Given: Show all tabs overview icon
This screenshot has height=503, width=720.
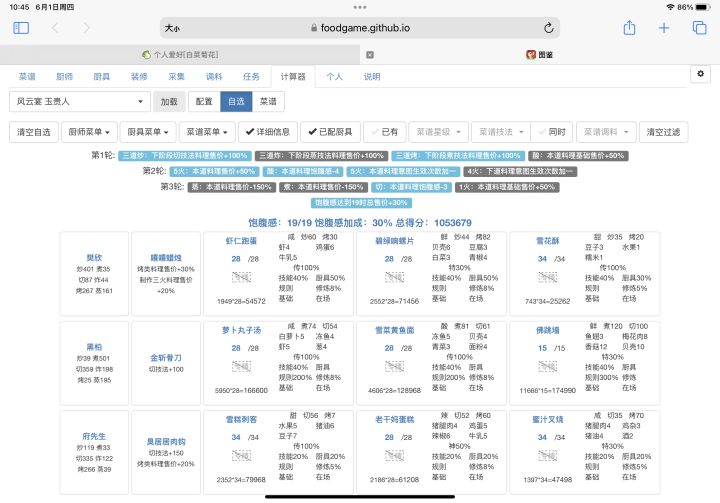Looking at the screenshot, I should (699, 28).
